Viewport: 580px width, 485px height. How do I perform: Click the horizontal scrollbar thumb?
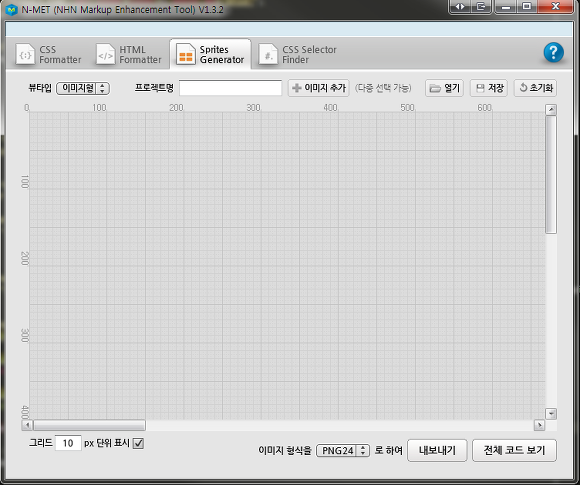click(x=90, y=425)
